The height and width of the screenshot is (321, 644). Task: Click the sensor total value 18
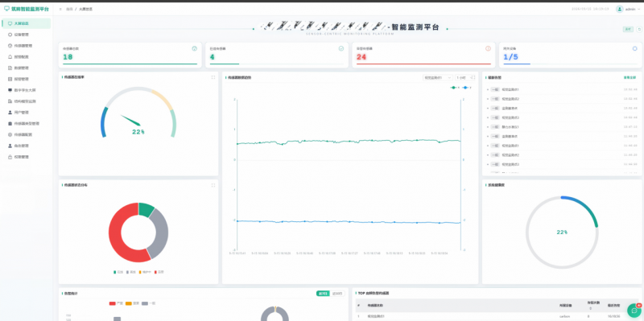click(68, 57)
